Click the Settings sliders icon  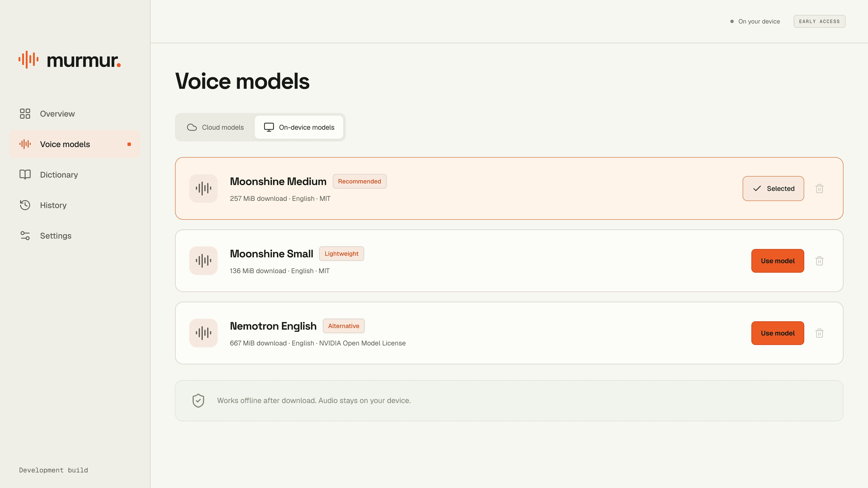[25, 235]
